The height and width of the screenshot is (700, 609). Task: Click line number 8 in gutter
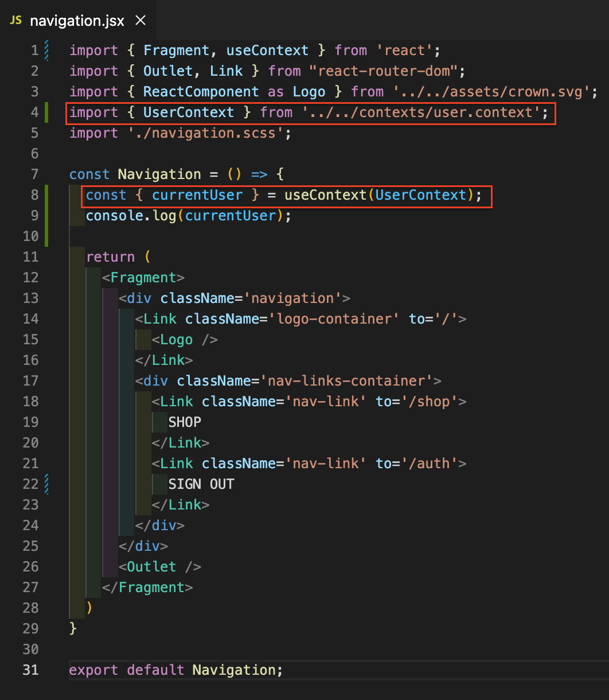[x=34, y=195]
